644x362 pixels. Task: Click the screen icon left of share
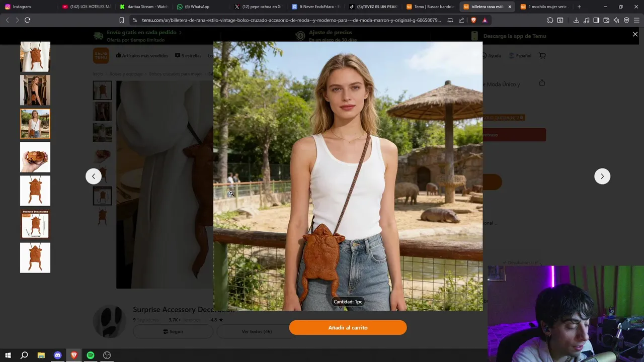[450, 20]
